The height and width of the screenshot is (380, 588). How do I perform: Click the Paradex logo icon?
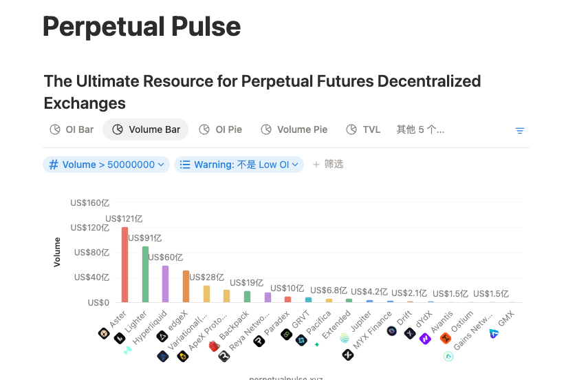click(x=259, y=340)
